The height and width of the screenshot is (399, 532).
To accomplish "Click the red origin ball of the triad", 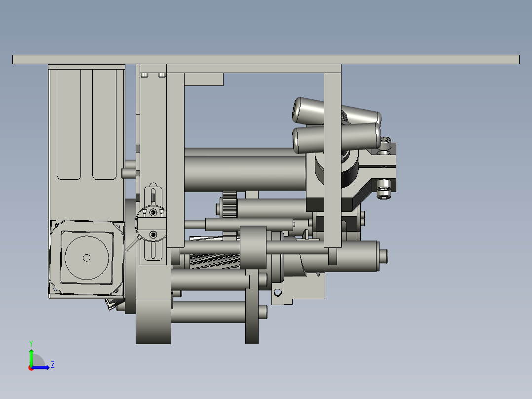I will click(x=31, y=368).
